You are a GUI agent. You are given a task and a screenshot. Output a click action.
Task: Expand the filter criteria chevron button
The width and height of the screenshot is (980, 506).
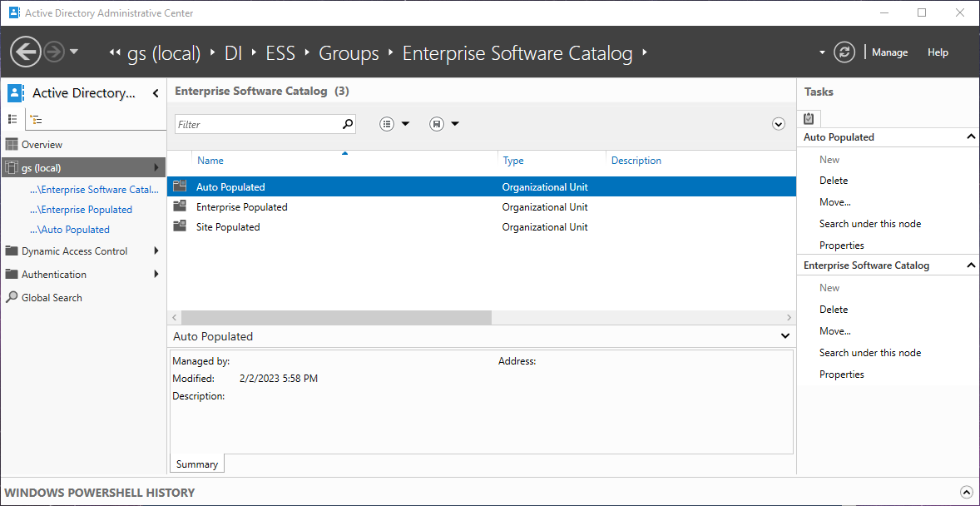point(778,124)
